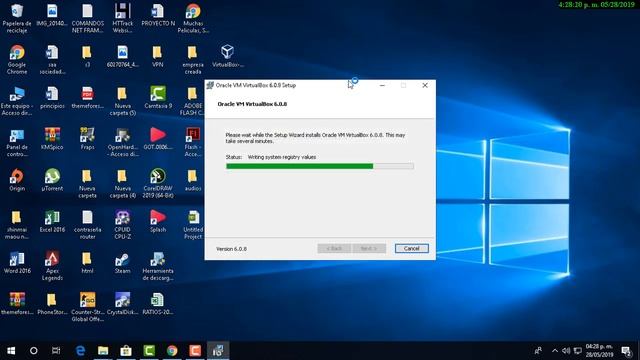Open the Este equipo shortcut

[17, 101]
